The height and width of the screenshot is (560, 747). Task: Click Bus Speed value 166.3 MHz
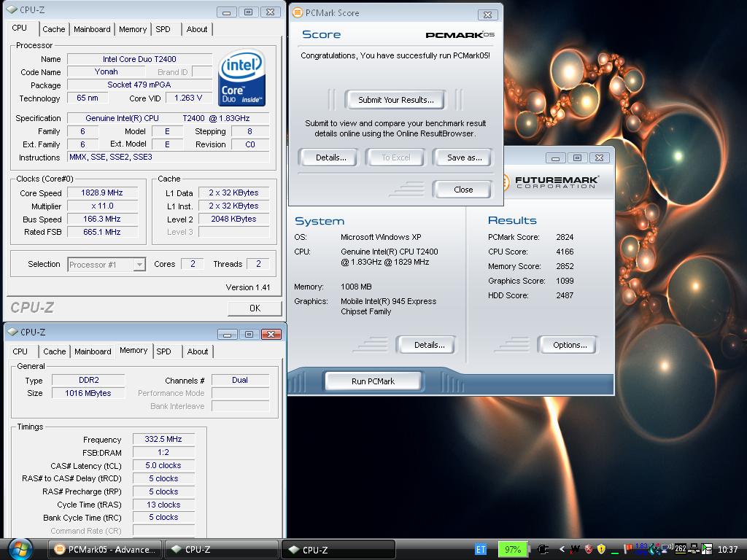[102, 219]
